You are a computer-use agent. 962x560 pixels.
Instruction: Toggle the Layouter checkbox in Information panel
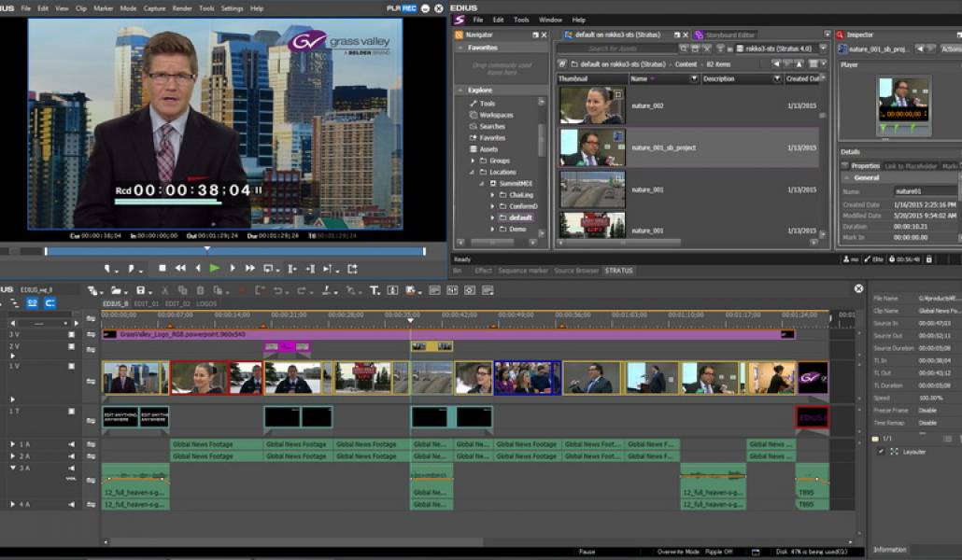pyautogui.click(x=880, y=452)
